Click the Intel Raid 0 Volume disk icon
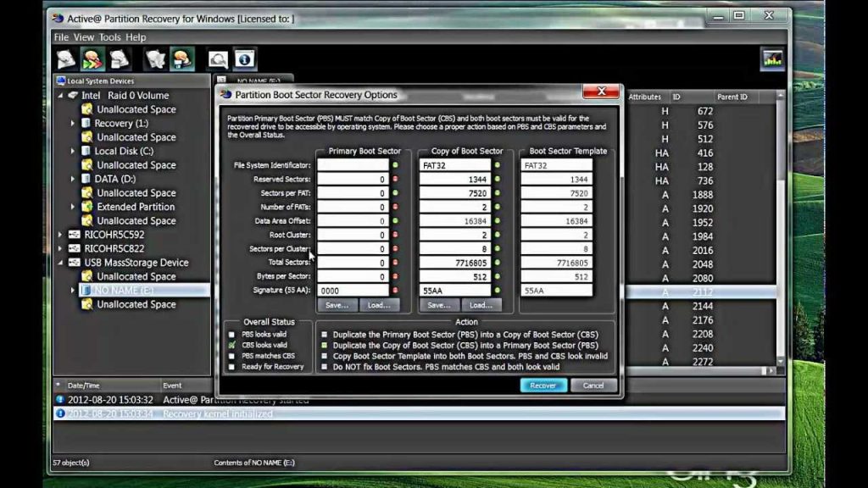Image resolution: width=868 pixels, height=488 pixels. click(73, 95)
